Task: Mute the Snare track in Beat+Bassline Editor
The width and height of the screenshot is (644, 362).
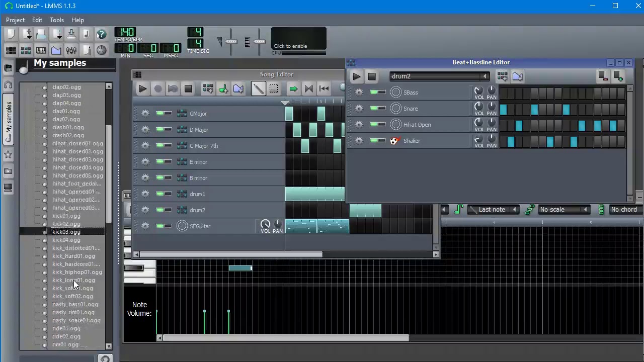Action: point(373,109)
